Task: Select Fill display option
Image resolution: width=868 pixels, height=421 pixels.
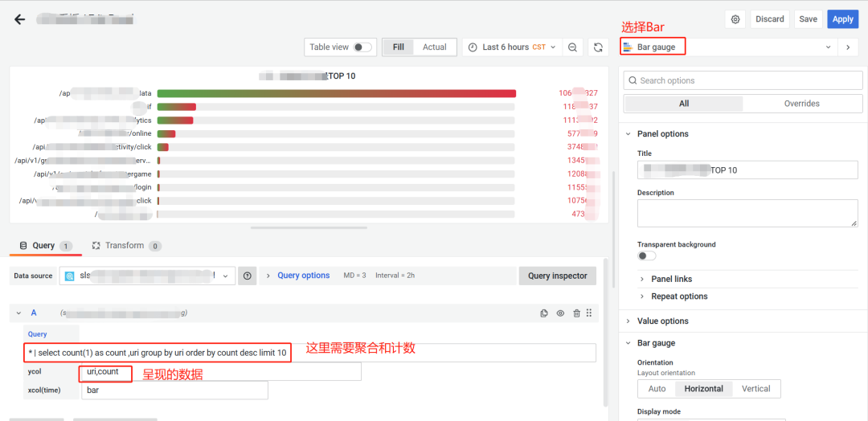Action: [x=398, y=47]
